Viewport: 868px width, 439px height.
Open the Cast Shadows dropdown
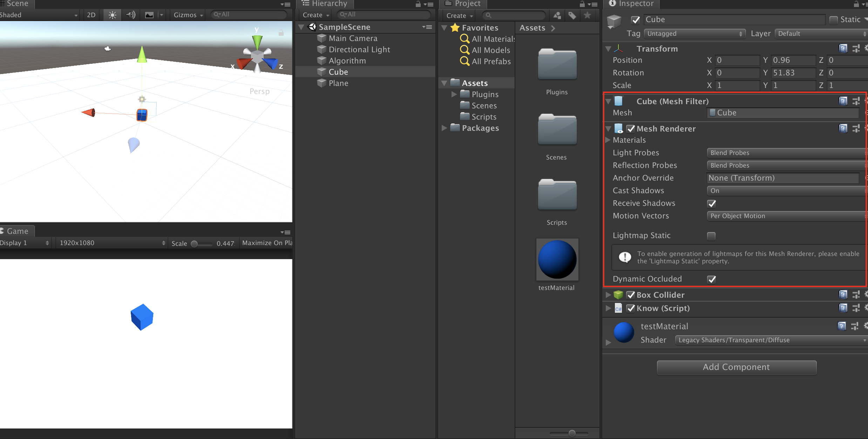tap(785, 191)
